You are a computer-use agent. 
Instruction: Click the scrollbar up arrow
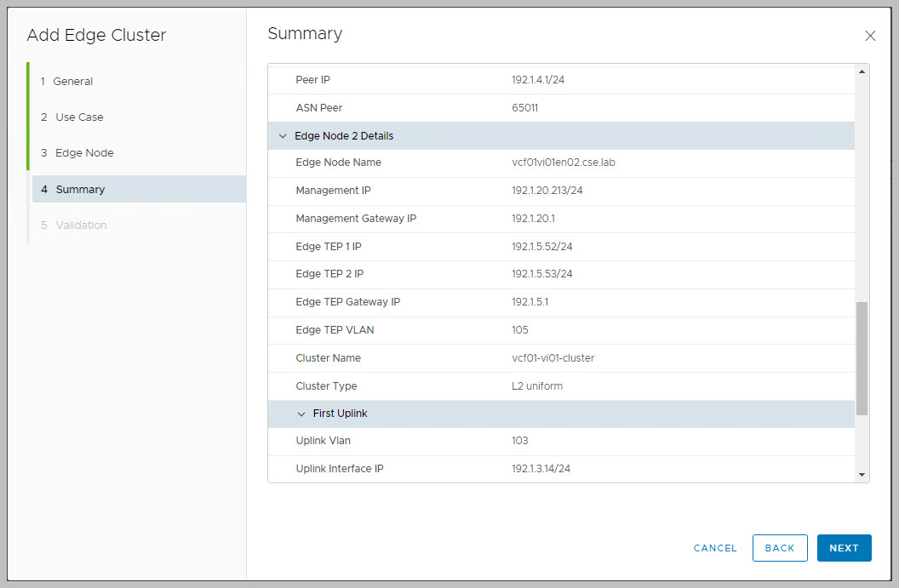[862, 72]
